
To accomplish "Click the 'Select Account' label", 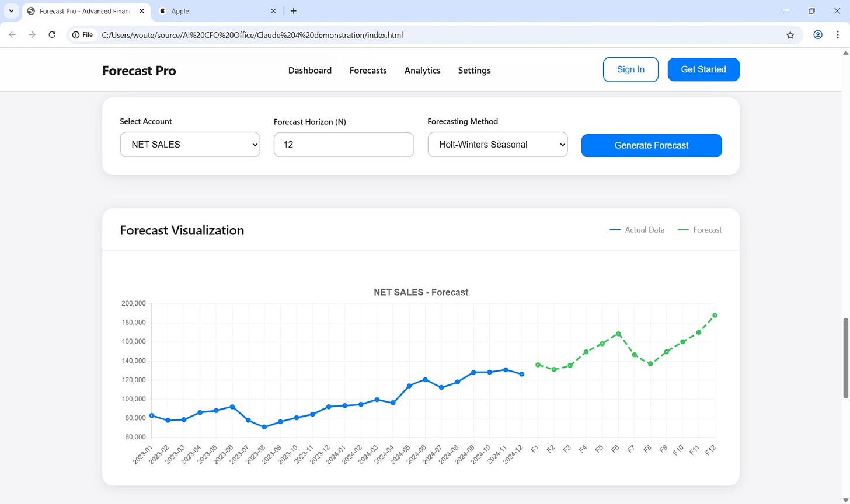I will click(146, 121).
